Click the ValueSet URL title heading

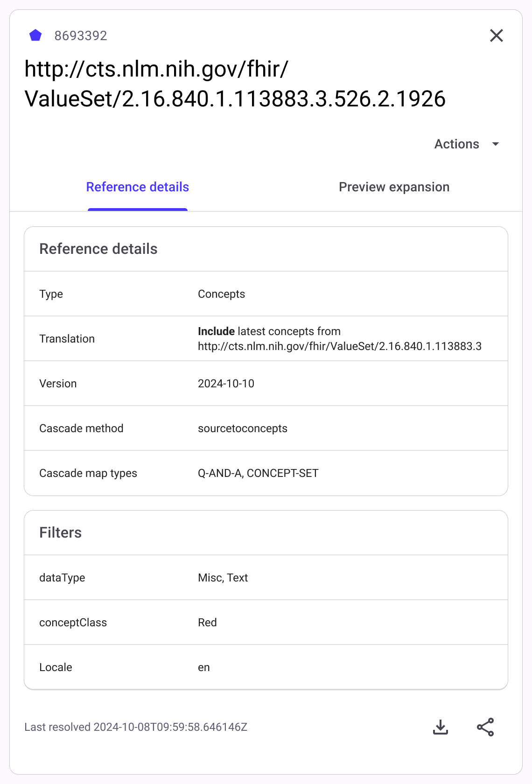(x=235, y=84)
